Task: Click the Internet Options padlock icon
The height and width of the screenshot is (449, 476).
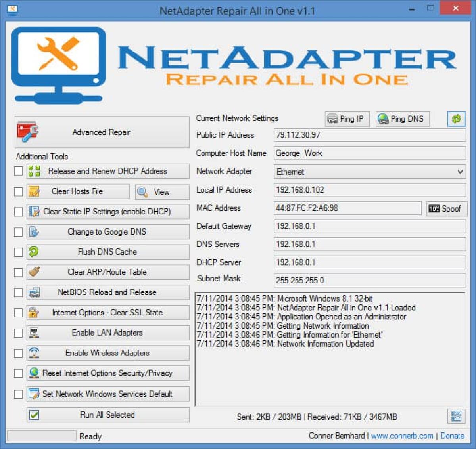Action: (34, 312)
